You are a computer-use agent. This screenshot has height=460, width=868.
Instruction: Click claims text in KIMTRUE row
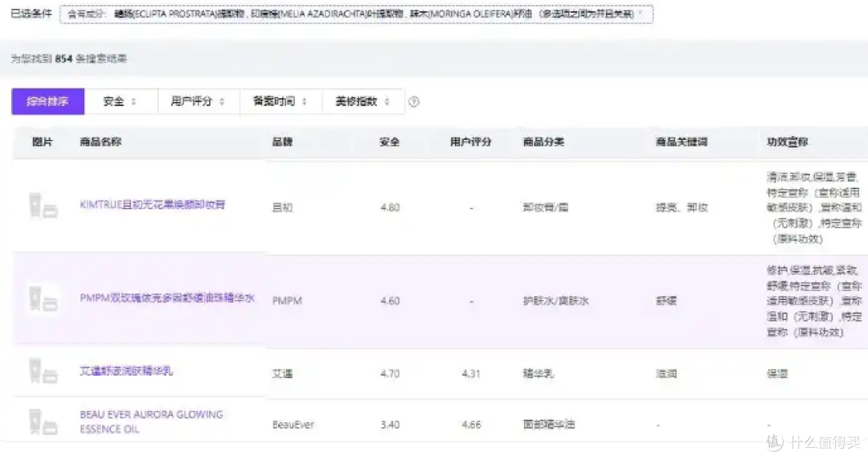[814, 207]
